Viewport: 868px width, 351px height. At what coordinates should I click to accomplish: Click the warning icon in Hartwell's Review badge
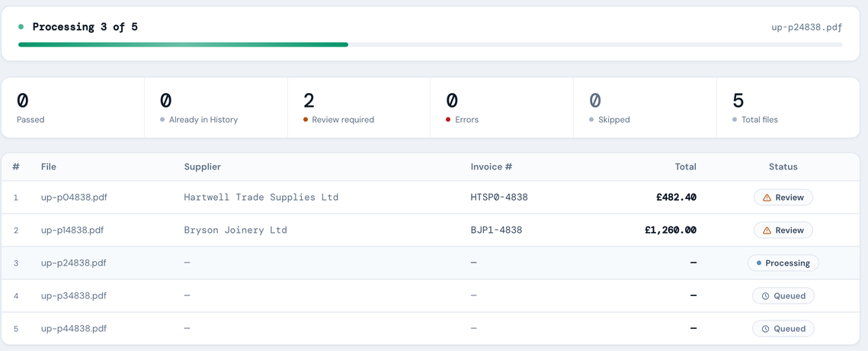[767, 198]
